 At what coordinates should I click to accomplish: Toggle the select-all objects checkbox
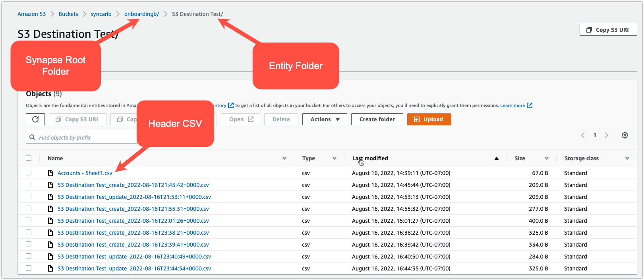click(x=29, y=158)
